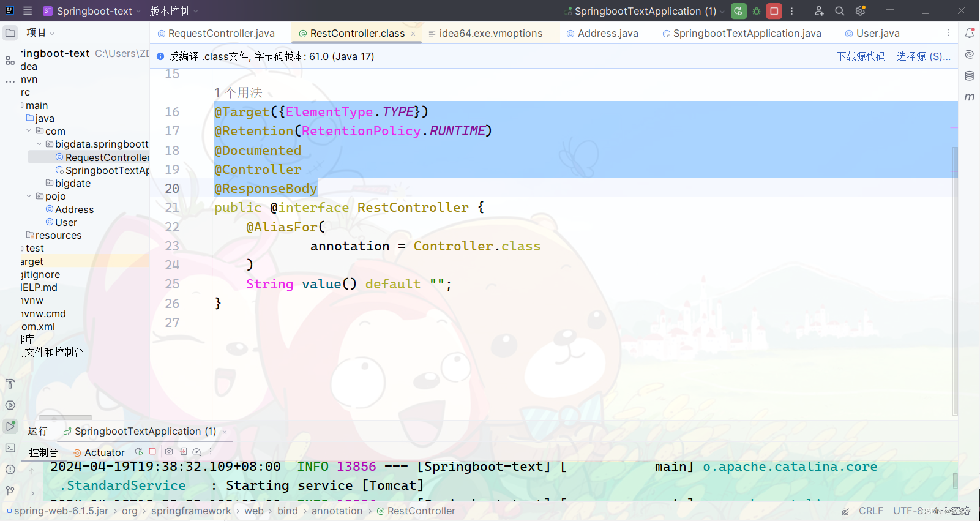Switch to the idea64.exe.vmoptions tab
Screen dimensions: 980x521
coord(485,33)
